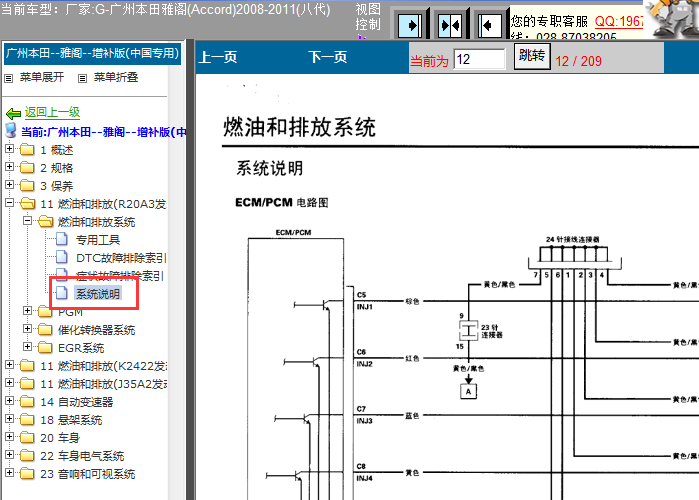Click the open folder icon for 燃油和排放系统
Screen dimensions: 699x500
pos(45,221)
